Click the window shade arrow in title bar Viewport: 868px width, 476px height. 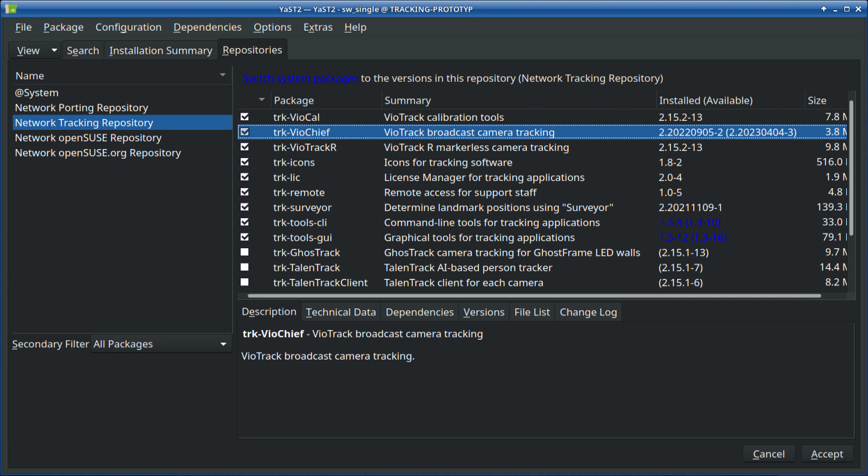point(824,9)
